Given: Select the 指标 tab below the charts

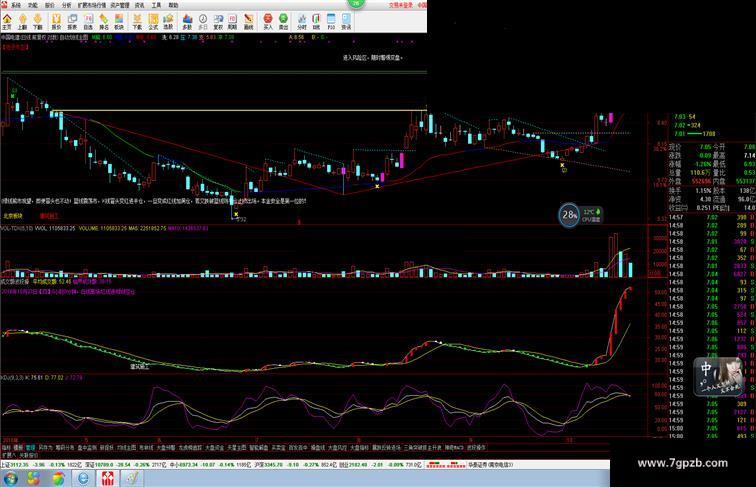Looking at the screenshot, I should 6,447.
